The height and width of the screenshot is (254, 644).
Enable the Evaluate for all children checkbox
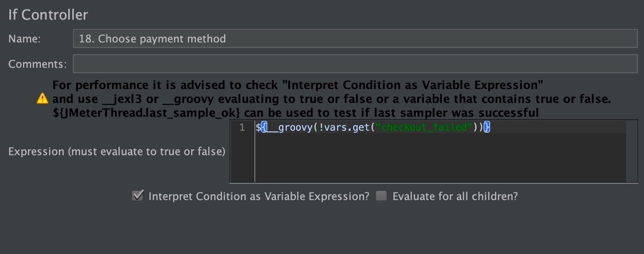(381, 196)
